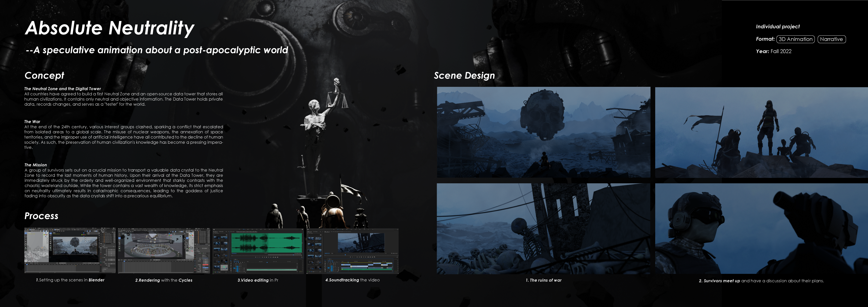Click the Absolute Neutrality title
The height and width of the screenshot is (307, 868).
point(110,28)
